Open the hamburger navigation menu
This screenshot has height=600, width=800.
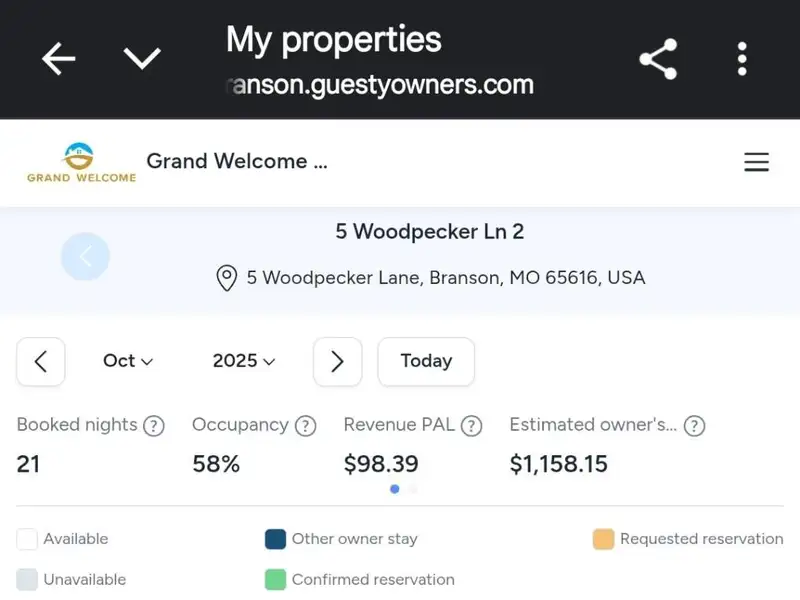(756, 162)
